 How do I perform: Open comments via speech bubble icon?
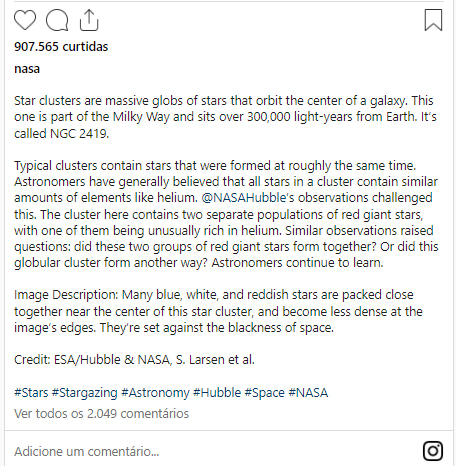(57, 20)
